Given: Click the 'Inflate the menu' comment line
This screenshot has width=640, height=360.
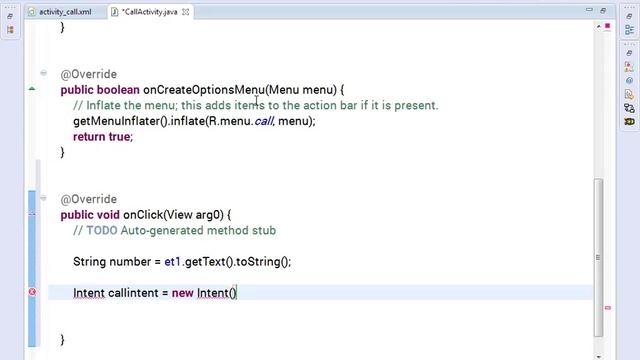Looking at the screenshot, I should coord(256,105).
